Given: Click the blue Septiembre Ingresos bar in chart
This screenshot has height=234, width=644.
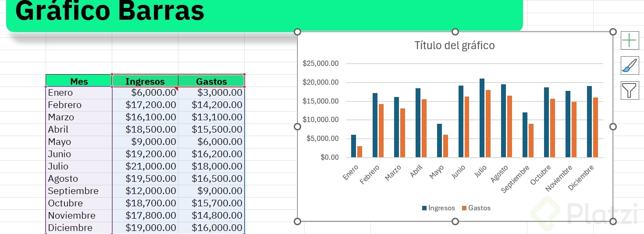Looking at the screenshot, I should tap(525, 135).
